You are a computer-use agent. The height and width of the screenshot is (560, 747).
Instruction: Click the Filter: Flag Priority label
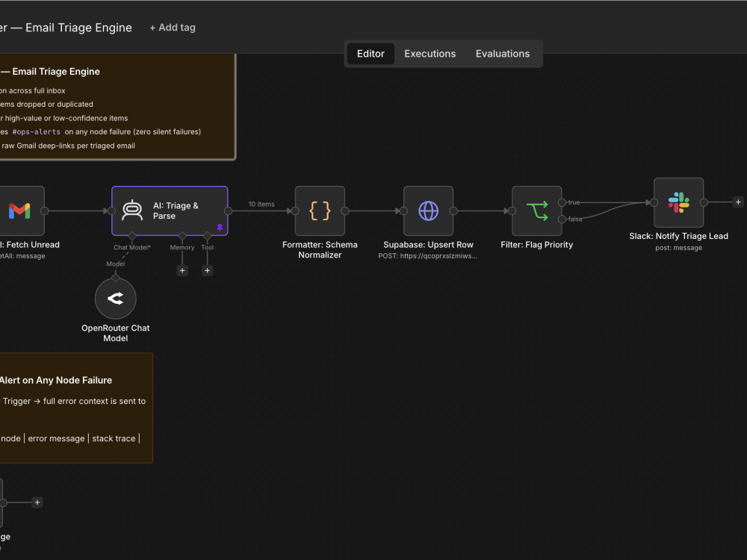point(537,245)
